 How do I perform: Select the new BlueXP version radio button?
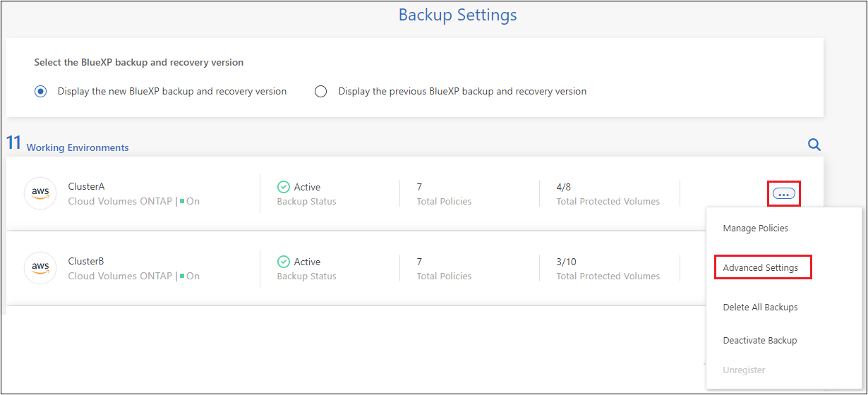[42, 91]
